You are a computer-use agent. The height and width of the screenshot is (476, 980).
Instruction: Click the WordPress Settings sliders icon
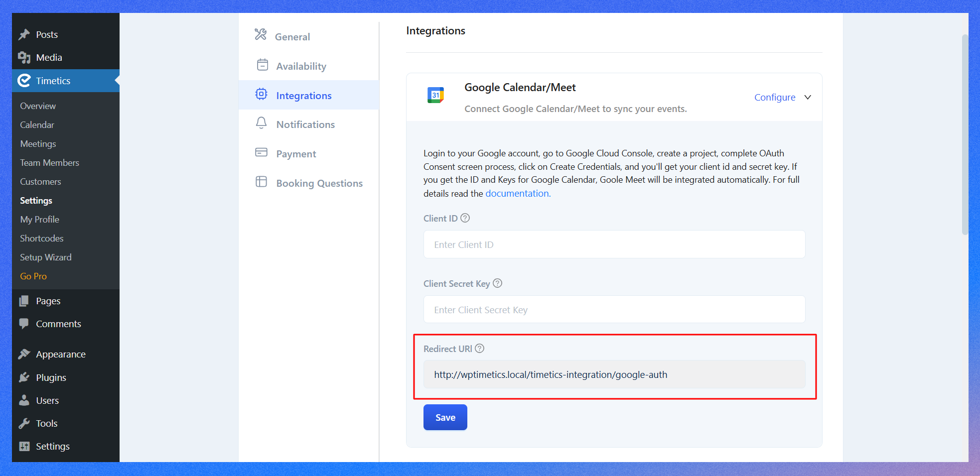tap(24, 446)
